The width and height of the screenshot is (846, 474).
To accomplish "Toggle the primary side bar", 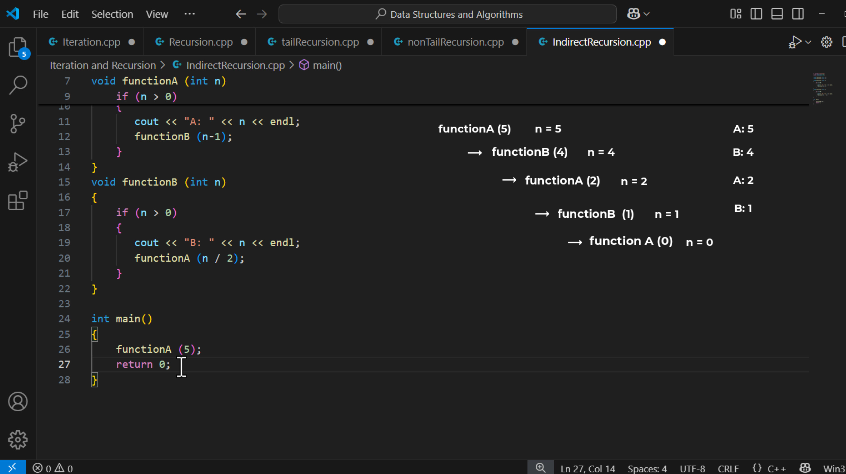I will point(756,14).
